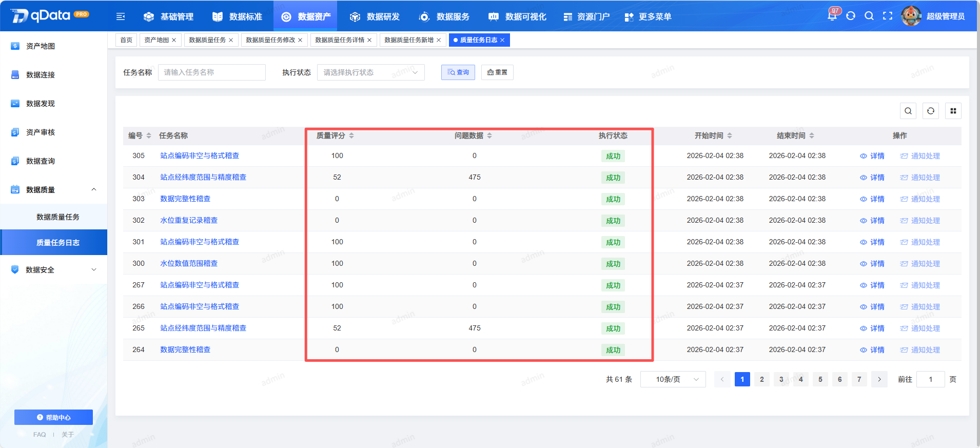Collapse the sidebar via hamburger icon
This screenshot has width=980, height=448.
pyautogui.click(x=121, y=17)
